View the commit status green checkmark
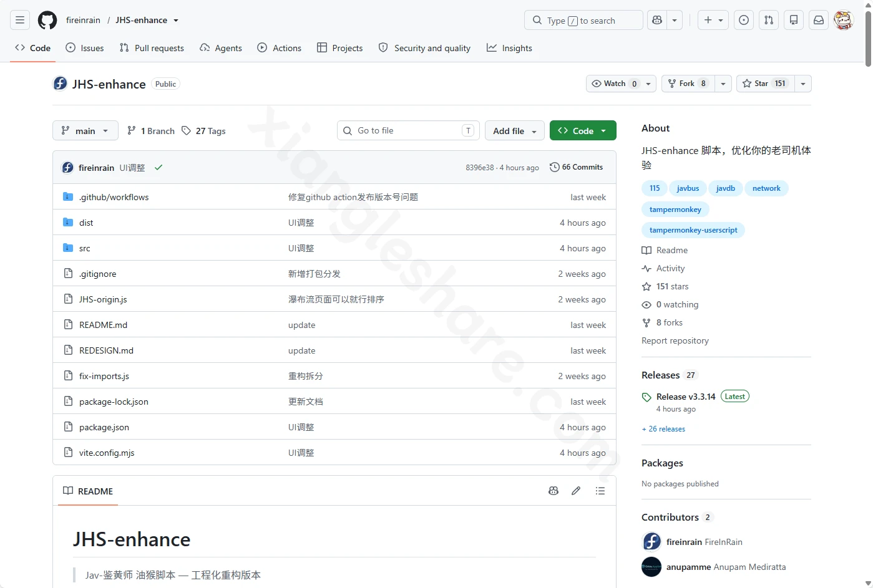The image size is (873, 588). coord(159,167)
